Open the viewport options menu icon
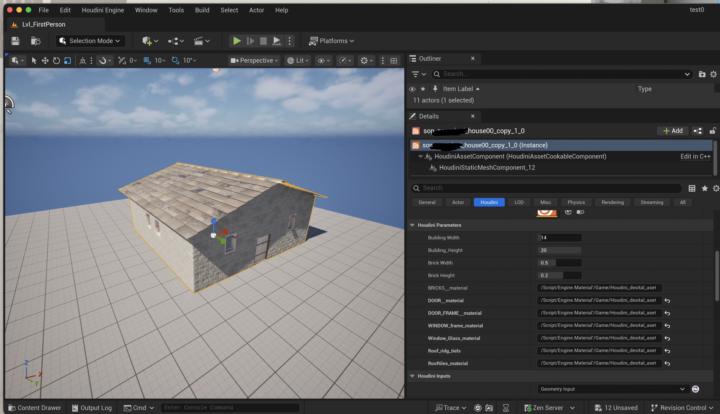Screen dimensions: 720x414 [17, 61]
